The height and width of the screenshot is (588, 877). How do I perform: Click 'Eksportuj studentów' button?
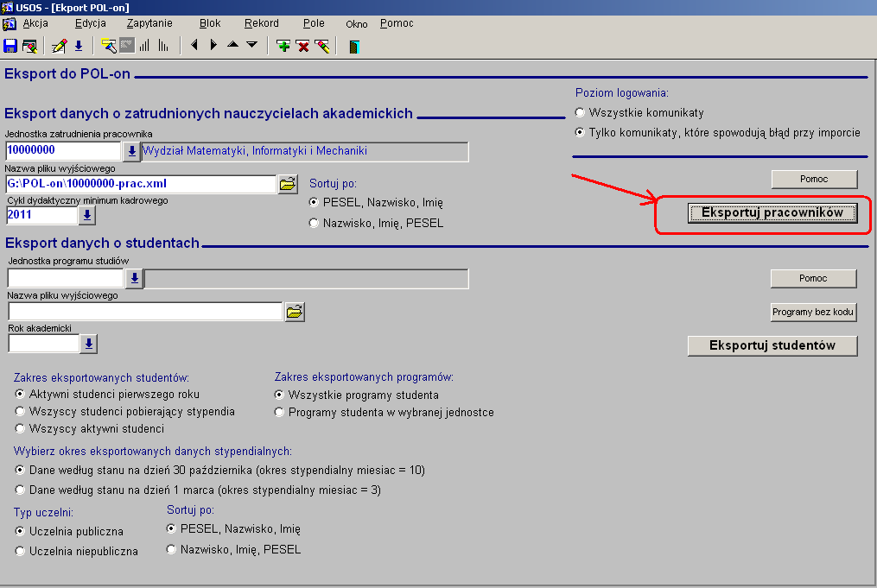click(772, 345)
